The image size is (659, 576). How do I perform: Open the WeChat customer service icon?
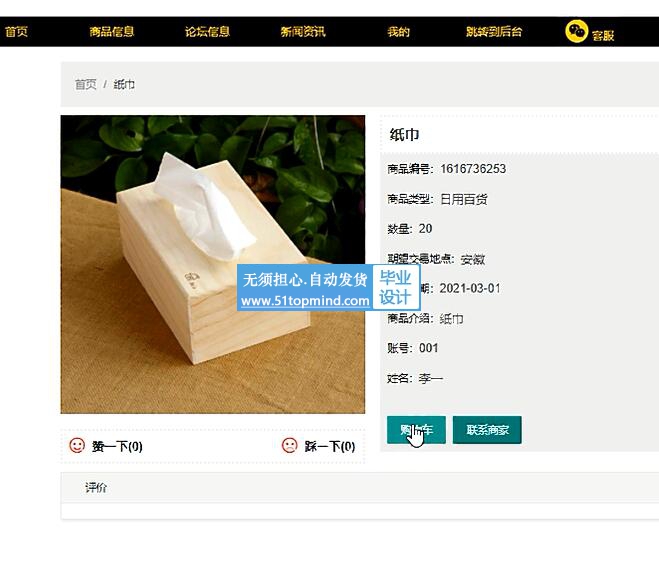(x=576, y=31)
